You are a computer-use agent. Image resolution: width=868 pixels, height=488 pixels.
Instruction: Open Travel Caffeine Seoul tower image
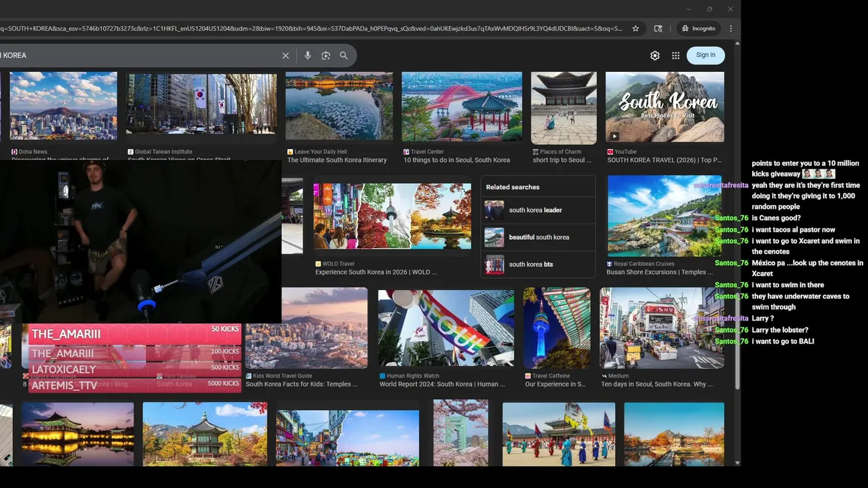557,328
